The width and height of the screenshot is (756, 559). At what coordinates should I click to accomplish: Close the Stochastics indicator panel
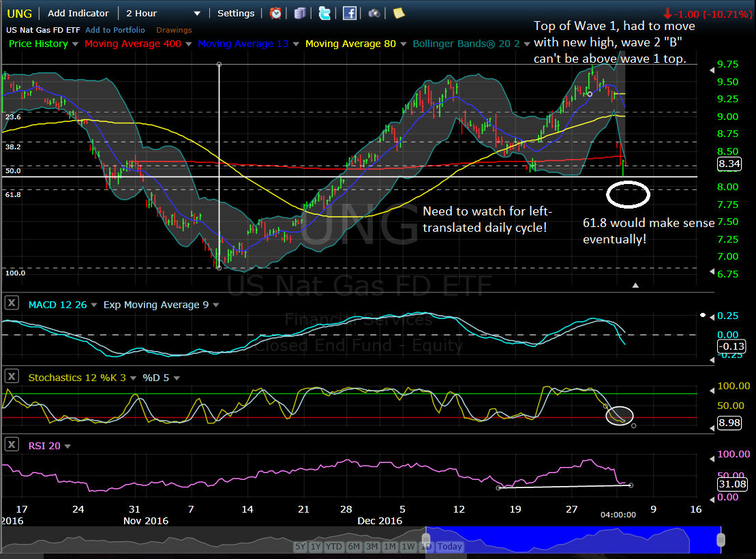click(11, 377)
